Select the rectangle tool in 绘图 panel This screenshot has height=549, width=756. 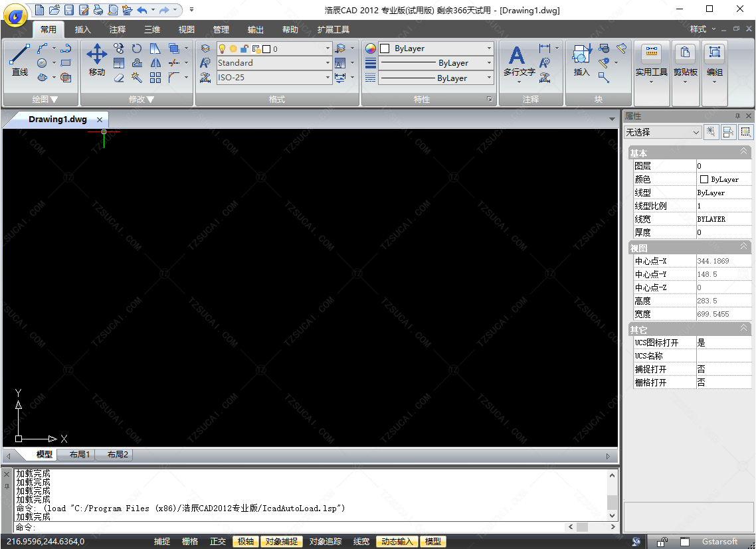66,62
